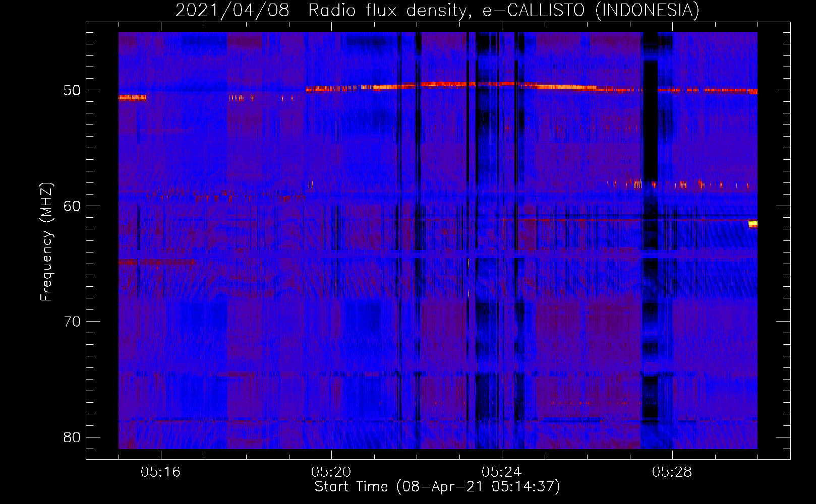Image resolution: width=816 pixels, height=504 pixels.
Task: Click the "Start Time (08-Apr-21 05:14:37)" axis label
Action: [x=437, y=487]
